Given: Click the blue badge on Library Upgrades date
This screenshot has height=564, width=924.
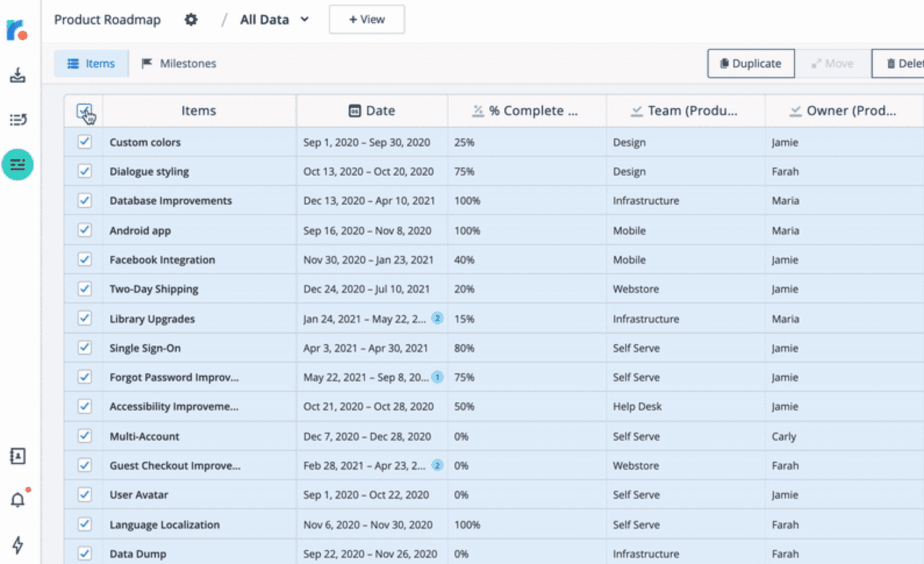Looking at the screenshot, I should point(437,318).
